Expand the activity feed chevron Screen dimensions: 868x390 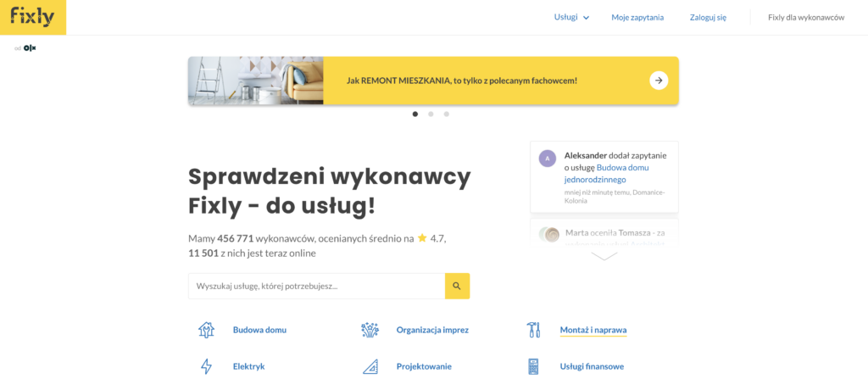tap(604, 257)
